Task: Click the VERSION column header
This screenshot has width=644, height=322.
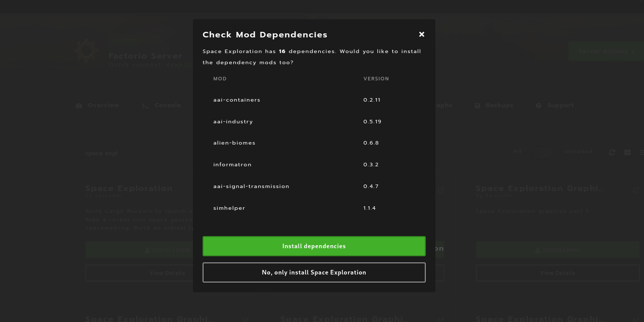Action: [376, 79]
